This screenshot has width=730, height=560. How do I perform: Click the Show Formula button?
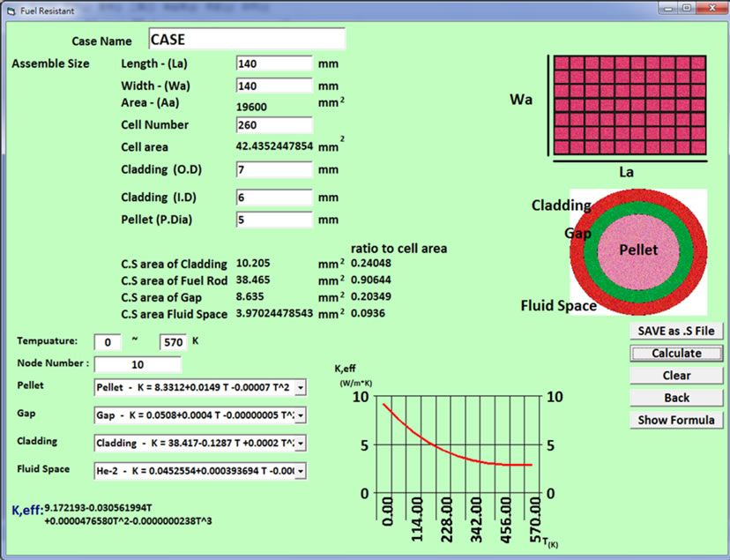676,420
